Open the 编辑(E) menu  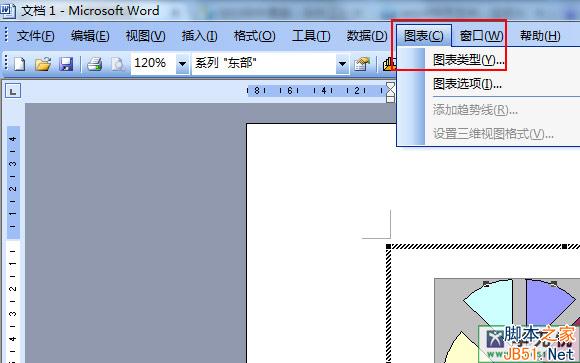(x=90, y=36)
